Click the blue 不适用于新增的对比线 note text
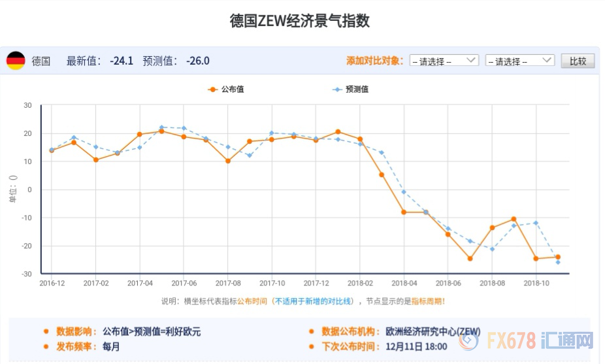Viewport: 605px width, 364px height. [x=313, y=301]
